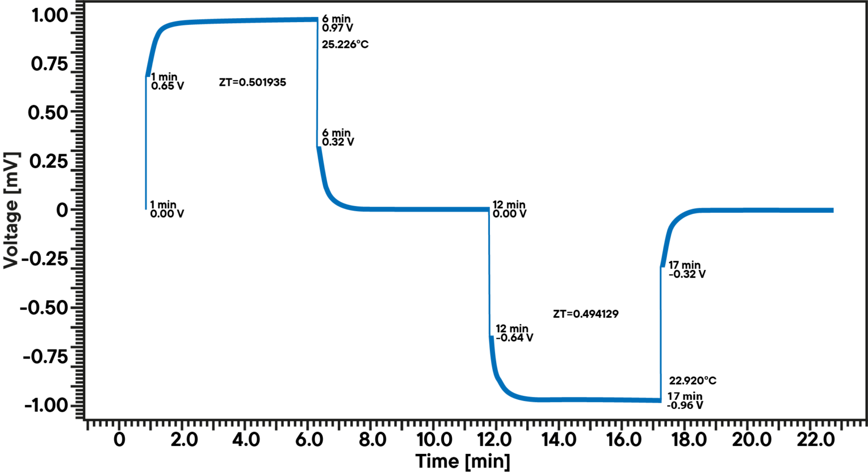Click the steep drop after the second plateau
The width and height of the screenshot is (868, 476).
[491, 271]
